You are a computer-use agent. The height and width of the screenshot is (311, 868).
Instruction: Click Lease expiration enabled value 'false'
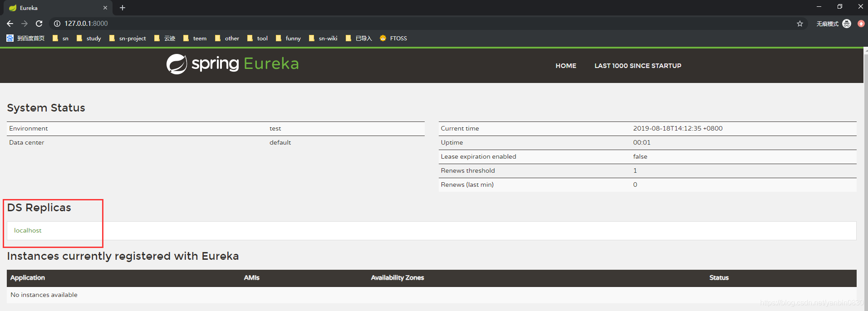[x=640, y=156]
